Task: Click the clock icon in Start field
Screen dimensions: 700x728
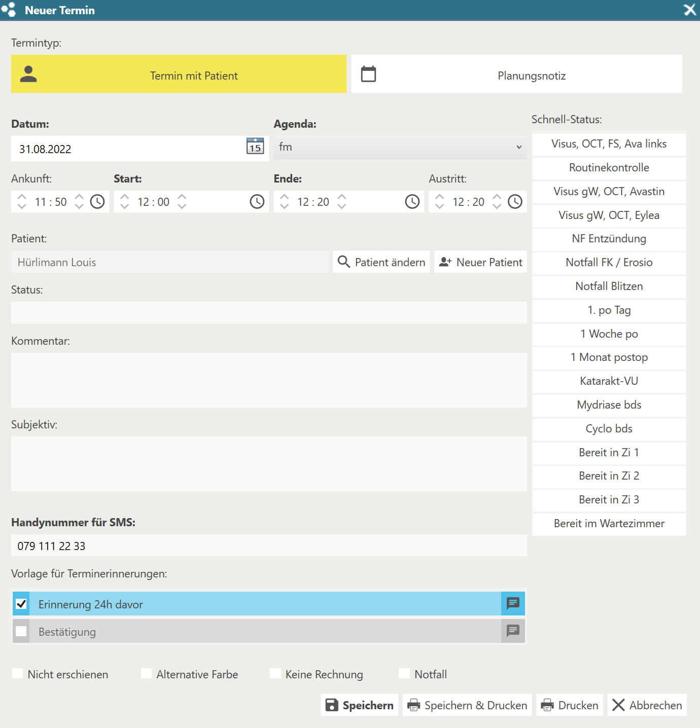Action: pos(257,202)
